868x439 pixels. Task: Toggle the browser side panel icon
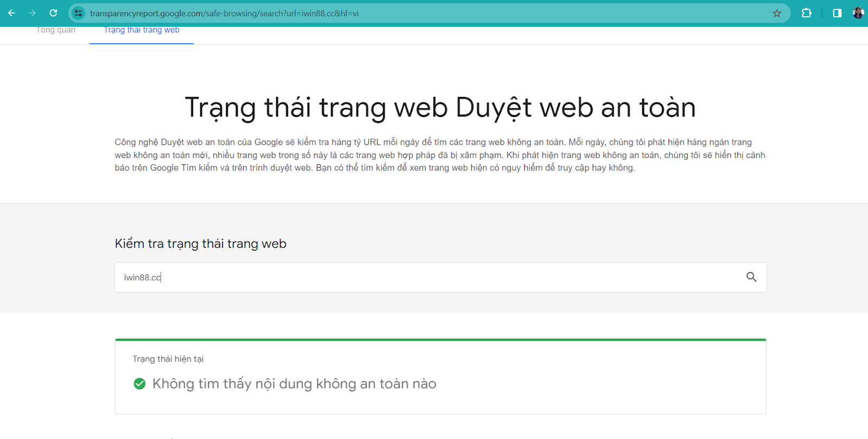[837, 13]
